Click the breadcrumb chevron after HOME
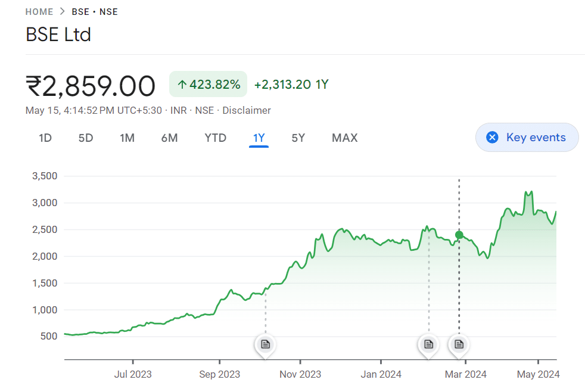Image resolution: width=585 pixels, height=392 pixels. click(63, 12)
